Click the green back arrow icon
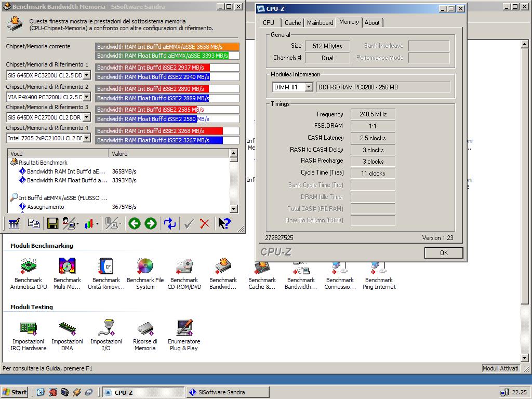532x399 pixels. point(135,223)
